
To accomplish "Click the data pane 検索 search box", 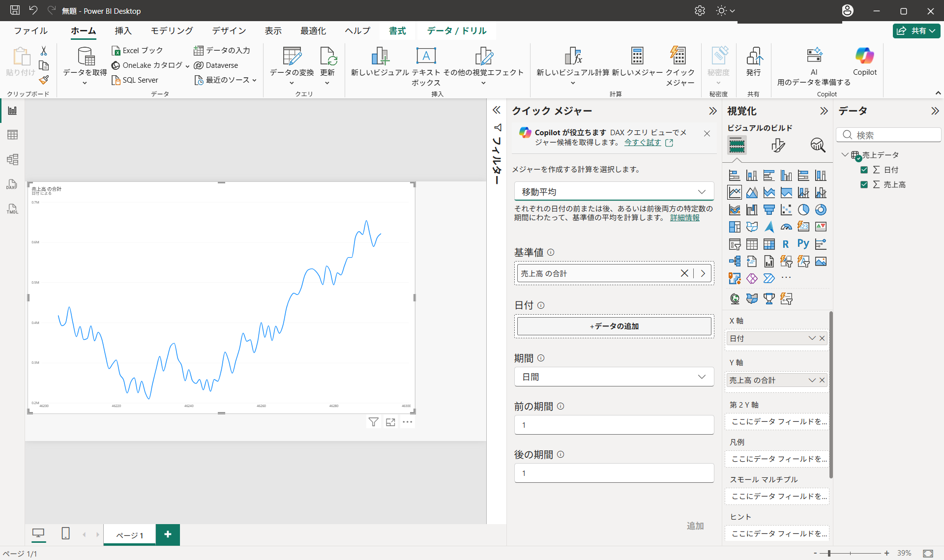I will (888, 135).
